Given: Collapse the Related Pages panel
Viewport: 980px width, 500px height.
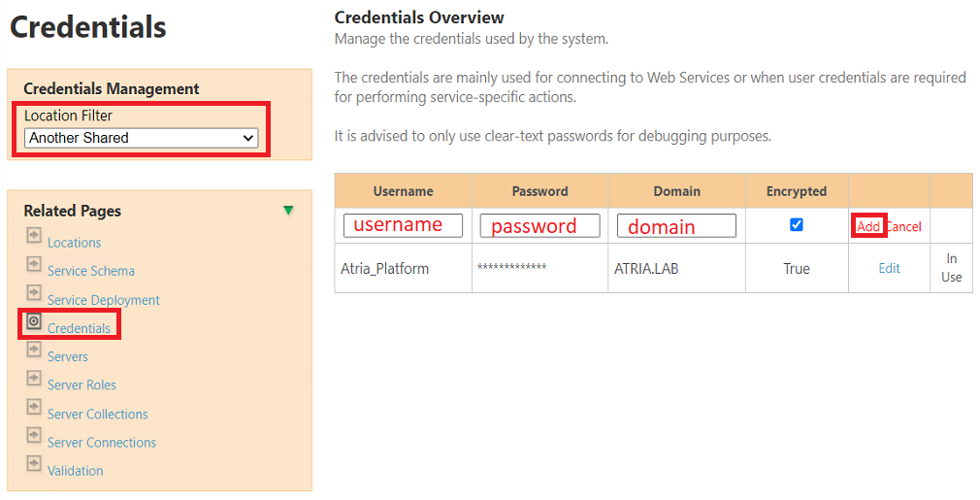Looking at the screenshot, I should 288,211.
